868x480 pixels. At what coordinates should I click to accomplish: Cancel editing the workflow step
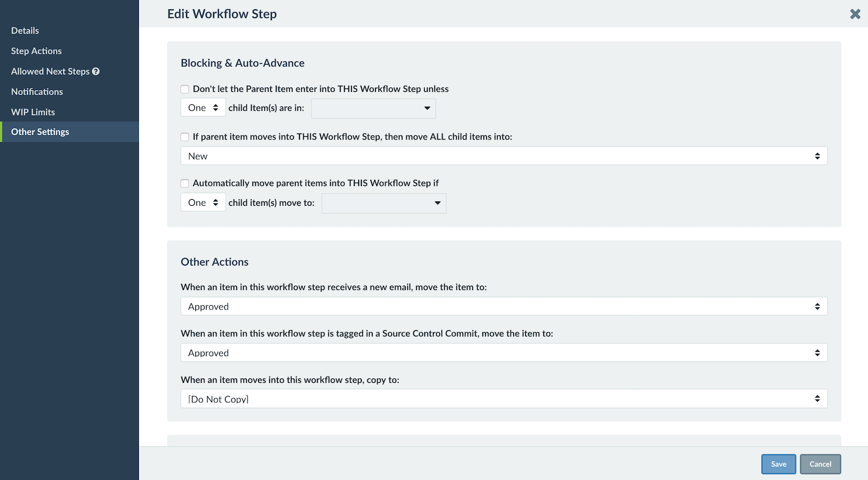click(820, 464)
